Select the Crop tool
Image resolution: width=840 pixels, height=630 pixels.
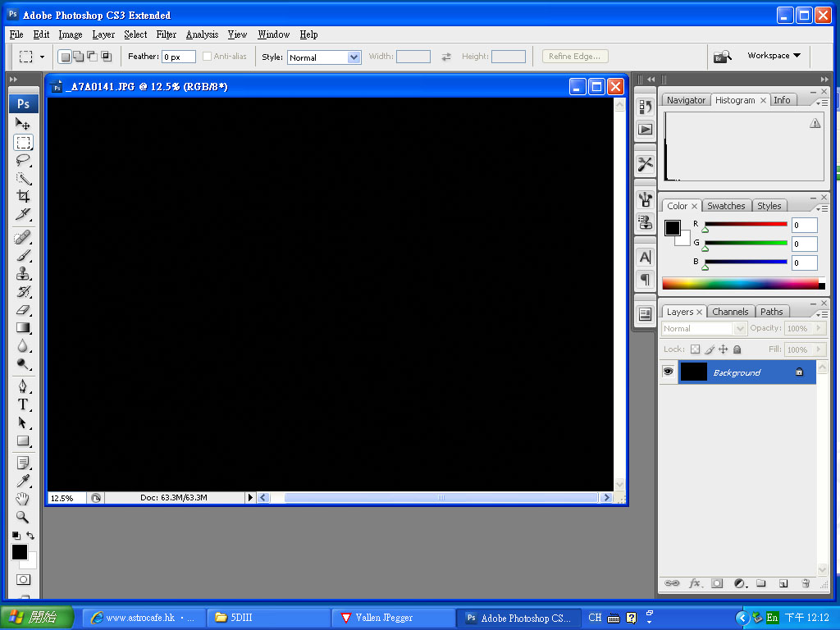23,196
